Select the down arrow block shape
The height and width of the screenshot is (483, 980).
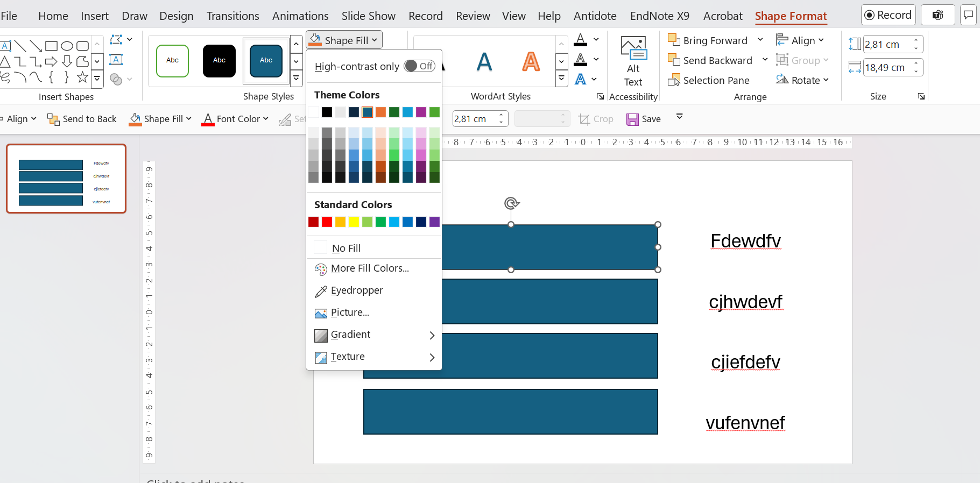tap(67, 61)
